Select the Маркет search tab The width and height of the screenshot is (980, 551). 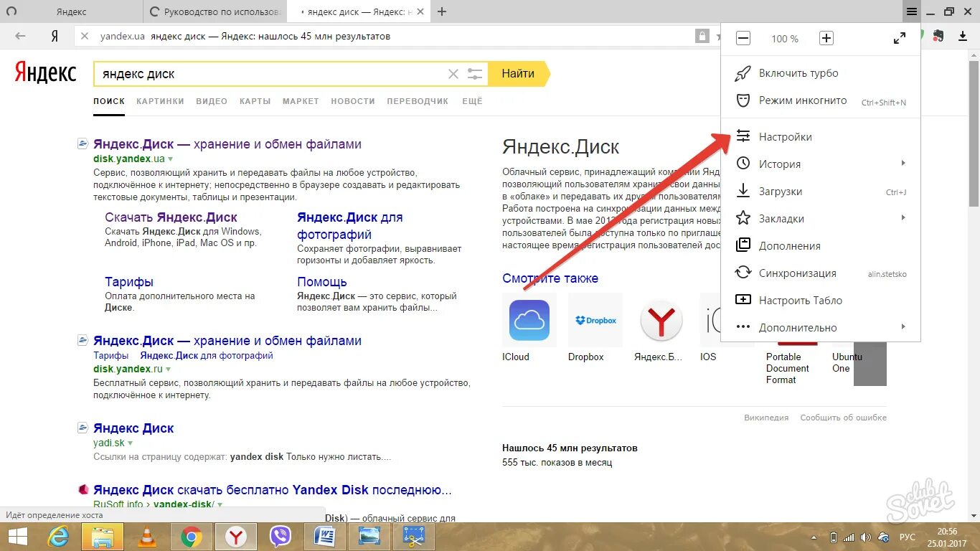pyautogui.click(x=301, y=101)
